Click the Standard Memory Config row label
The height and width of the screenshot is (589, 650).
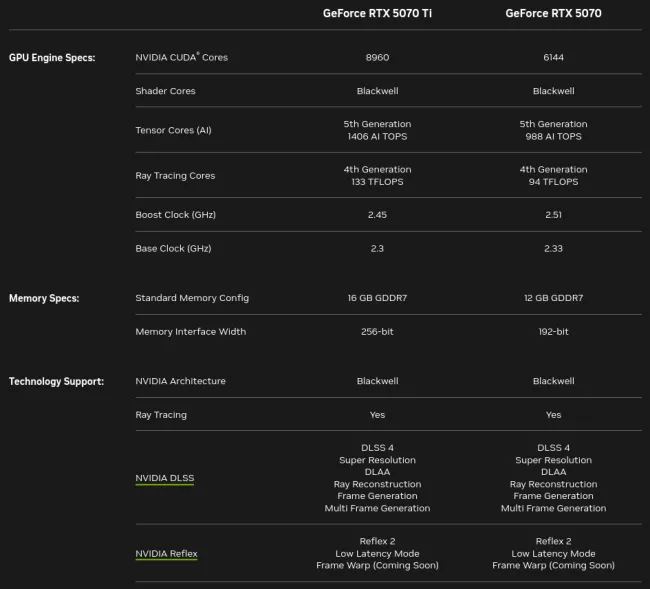[x=192, y=298]
